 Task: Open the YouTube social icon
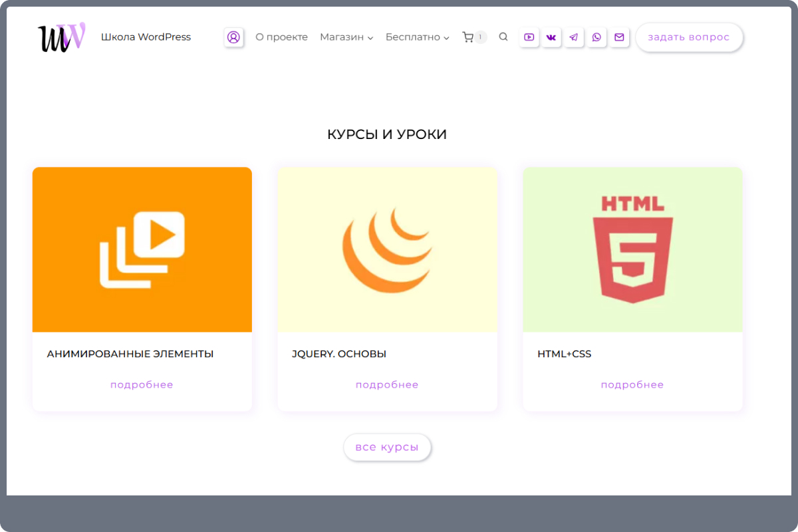click(x=529, y=37)
